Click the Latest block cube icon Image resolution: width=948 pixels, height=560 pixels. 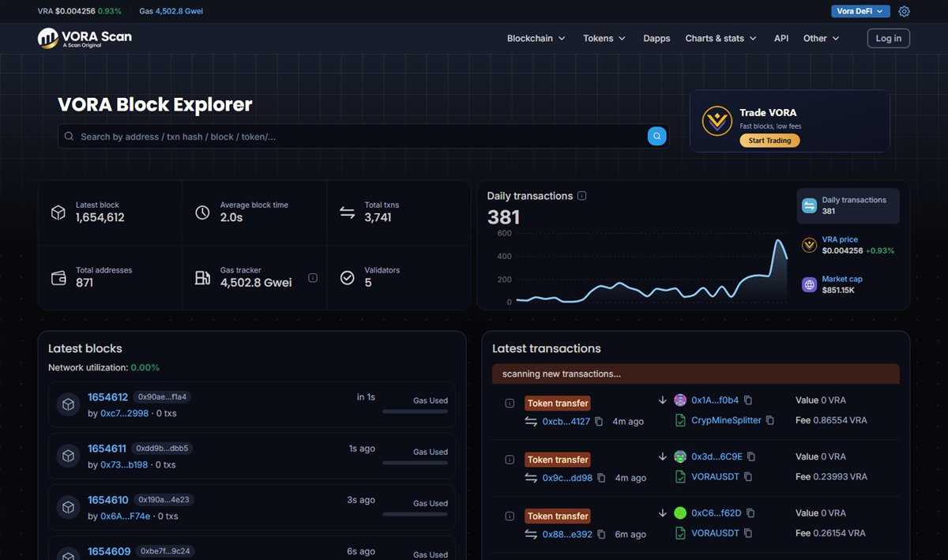click(58, 212)
